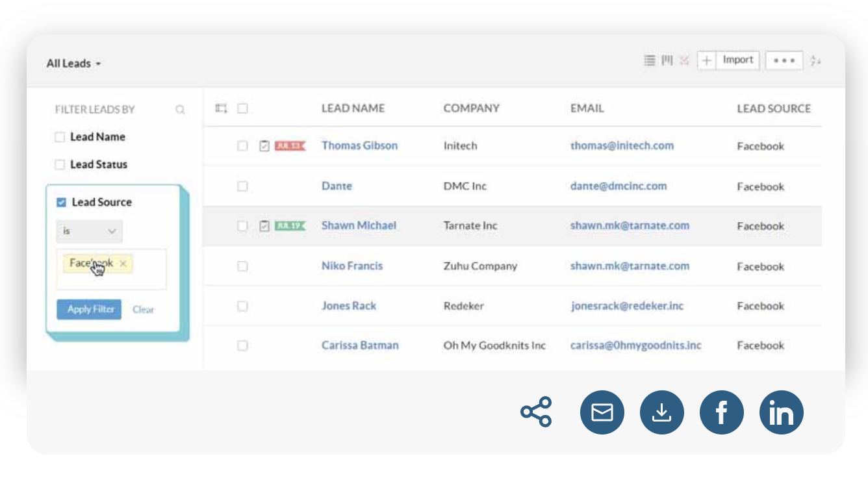This screenshot has height=478, width=868.
Task: Open the Facebook icon at the bottom
Action: [721, 412]
